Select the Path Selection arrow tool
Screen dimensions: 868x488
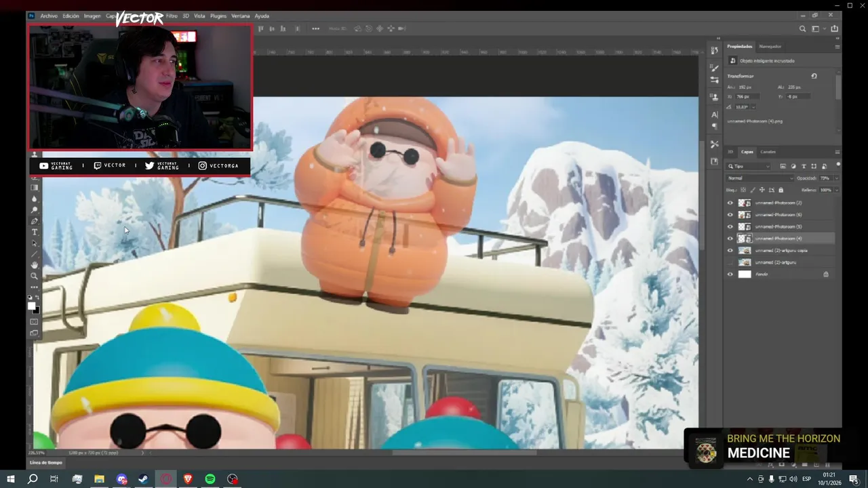[35, 243]
